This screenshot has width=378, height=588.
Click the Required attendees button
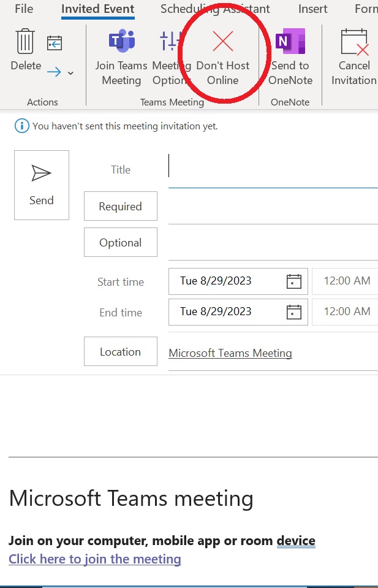(x=121, y=206)
